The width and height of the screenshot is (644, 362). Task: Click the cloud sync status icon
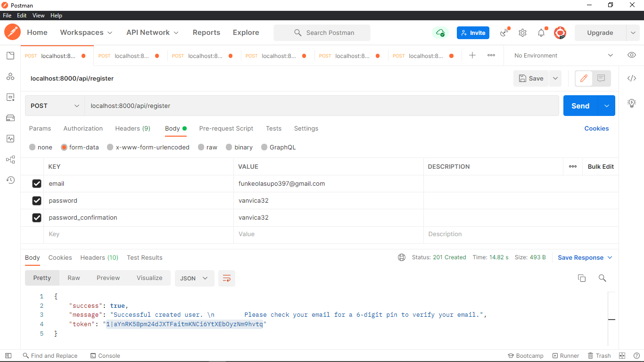[440, 33]
